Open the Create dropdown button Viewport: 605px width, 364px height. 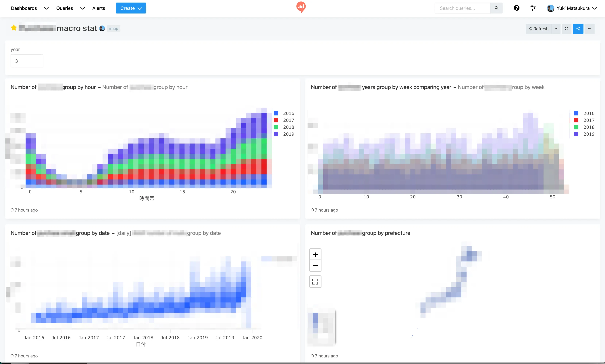131,8
